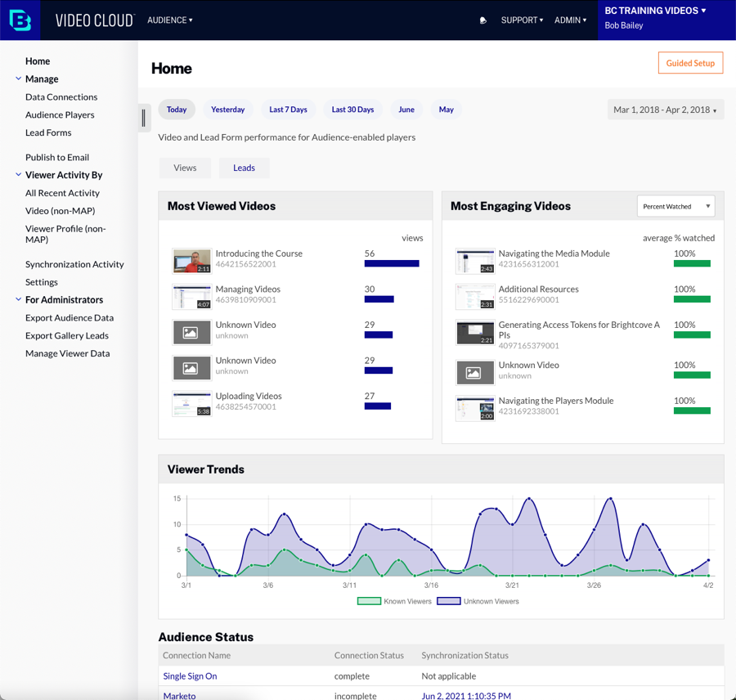
Task: Collapse the For Administrators chevron
Action: [x=18, y=299]
